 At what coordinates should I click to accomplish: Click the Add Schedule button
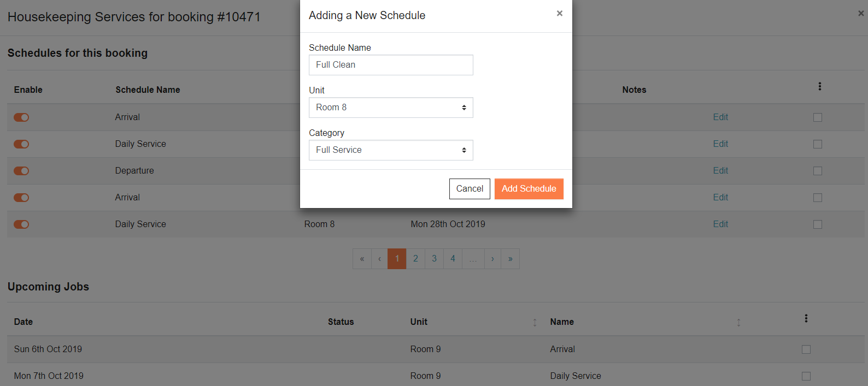[x=529, y=189]
